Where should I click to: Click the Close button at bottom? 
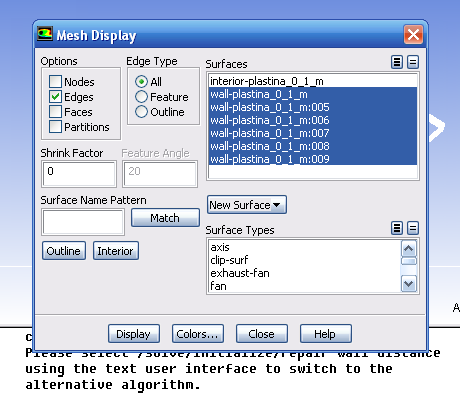point(262,334)
